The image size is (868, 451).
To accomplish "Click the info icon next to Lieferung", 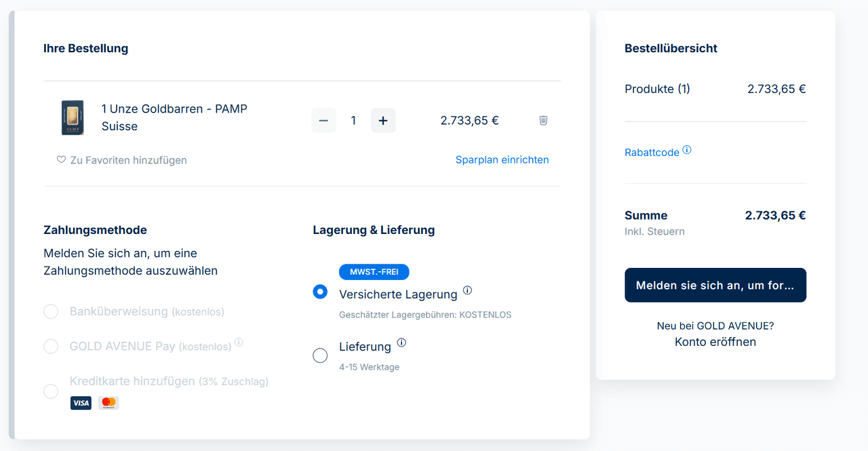I will click(401, 342).
